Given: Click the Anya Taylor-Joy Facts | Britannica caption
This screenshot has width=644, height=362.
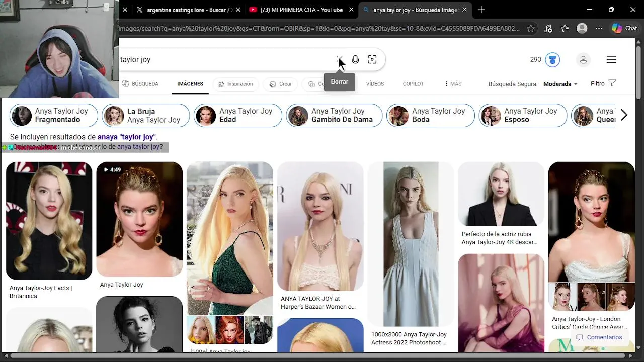Looking at the screenshot, I should point(41,292).
